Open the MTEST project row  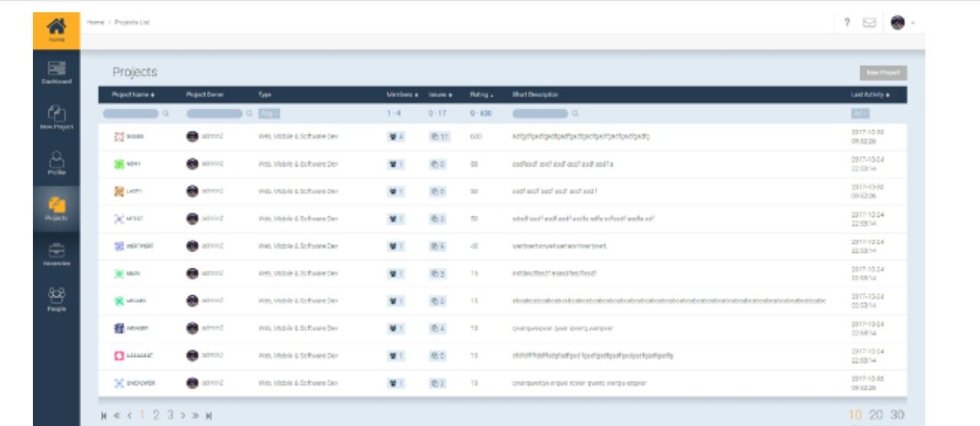pos(503,219)
